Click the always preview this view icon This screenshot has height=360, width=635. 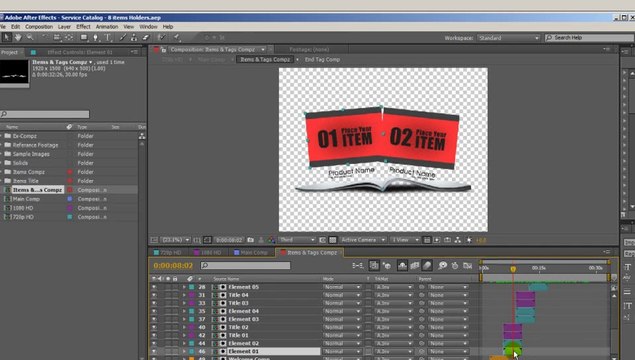click(154, 240)
